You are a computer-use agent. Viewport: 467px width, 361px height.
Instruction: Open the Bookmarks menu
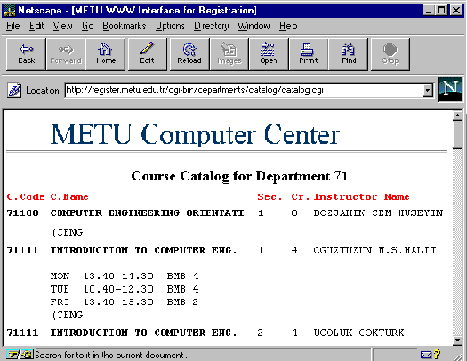124,26
